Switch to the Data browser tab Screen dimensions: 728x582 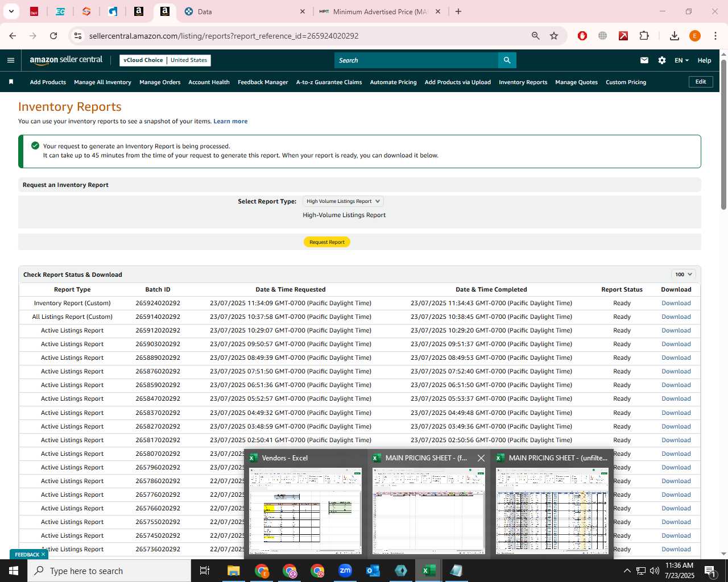pyautogui.click(x=245, y=11)
